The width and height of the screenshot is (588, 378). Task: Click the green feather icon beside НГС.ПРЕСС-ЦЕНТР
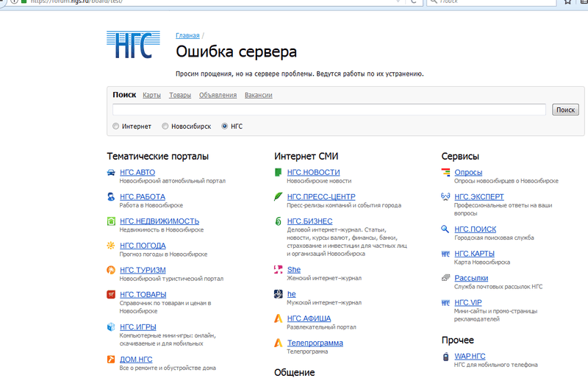pyautogui.click(x=279, y=196)
